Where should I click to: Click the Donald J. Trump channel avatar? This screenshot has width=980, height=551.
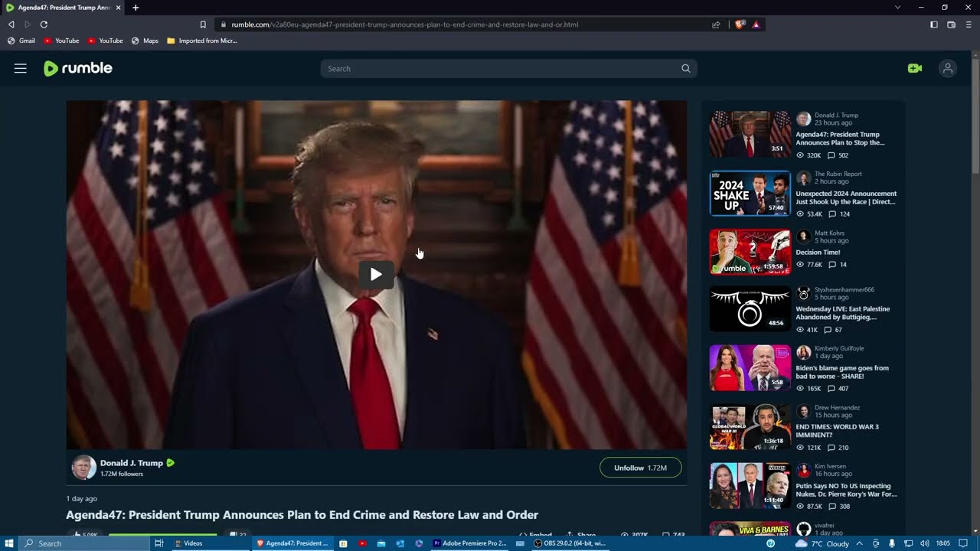pyautogui.click(x=83, y=468)
